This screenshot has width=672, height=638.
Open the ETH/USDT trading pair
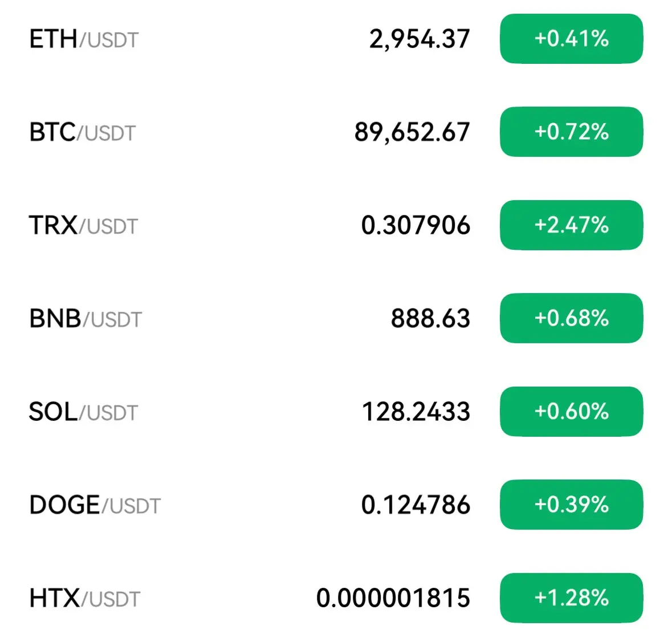84,39
